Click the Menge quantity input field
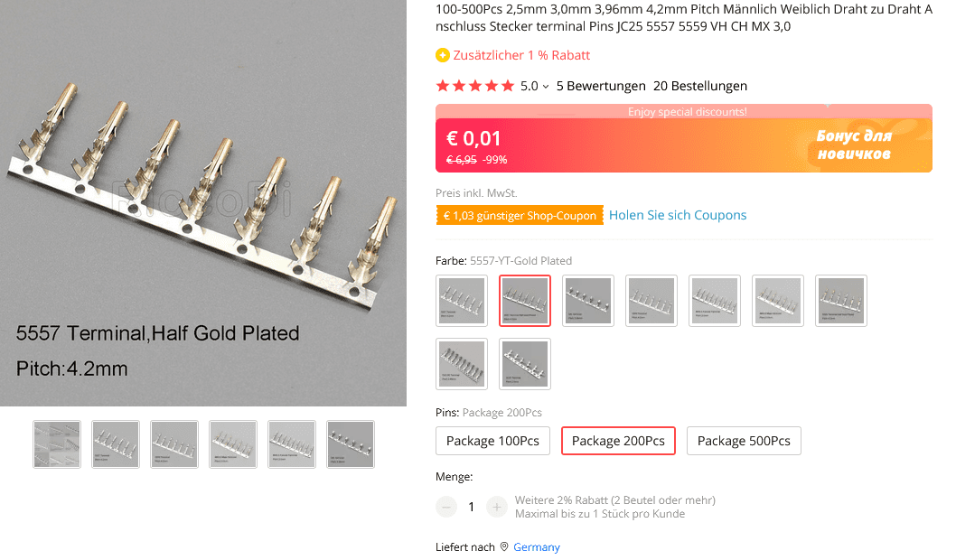 [471, 507]
